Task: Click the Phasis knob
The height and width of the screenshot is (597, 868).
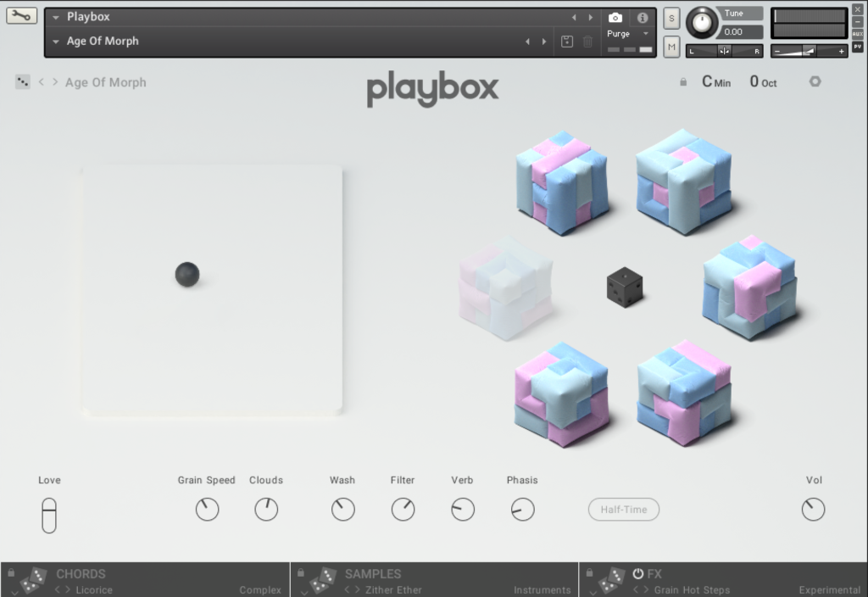Action: (x=522, y=510)
